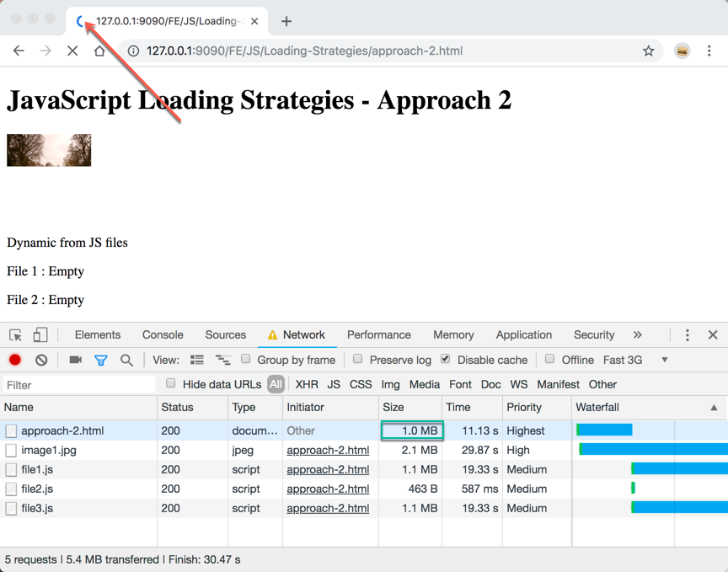Screen dimensions: 728x572
Task: Select the file3.js request
Action: point(364,508)
